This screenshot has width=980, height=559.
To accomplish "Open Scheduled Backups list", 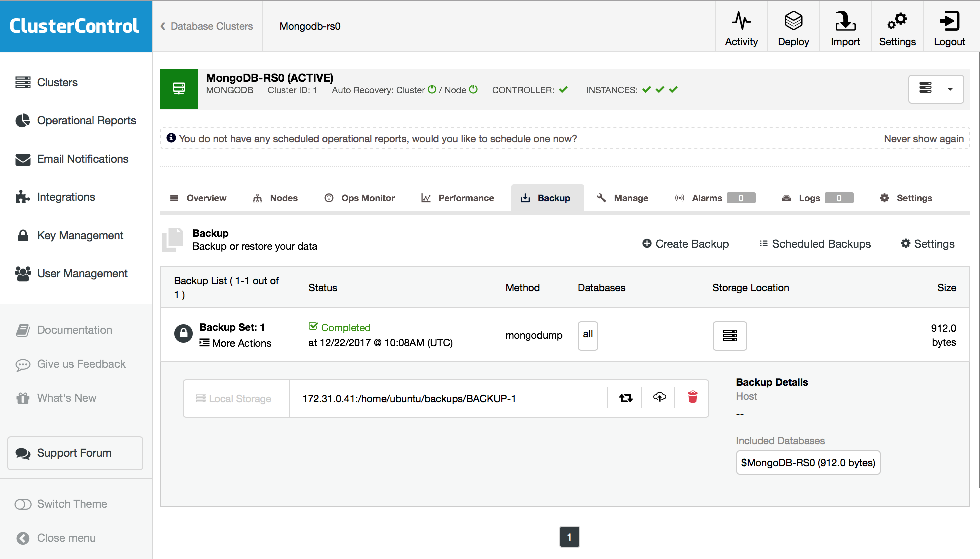I will [x=815, y=244].
